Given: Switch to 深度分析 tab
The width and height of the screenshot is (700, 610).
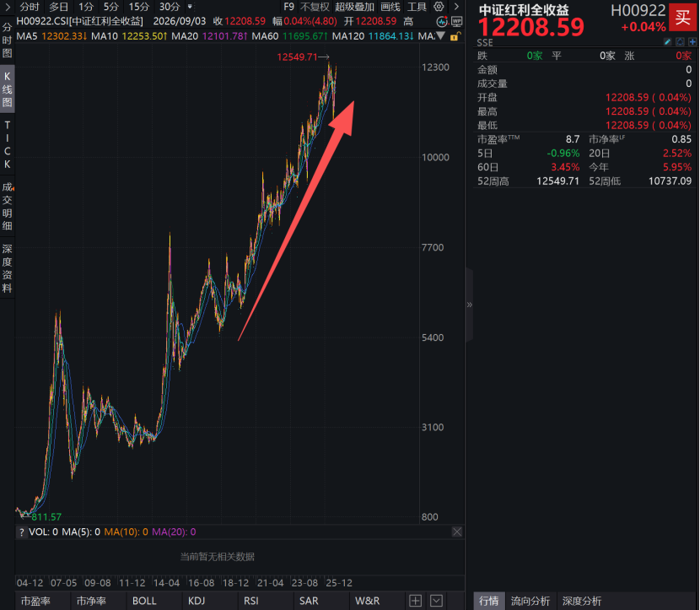Looking at the screenshot, I should [x=582, y=601].
